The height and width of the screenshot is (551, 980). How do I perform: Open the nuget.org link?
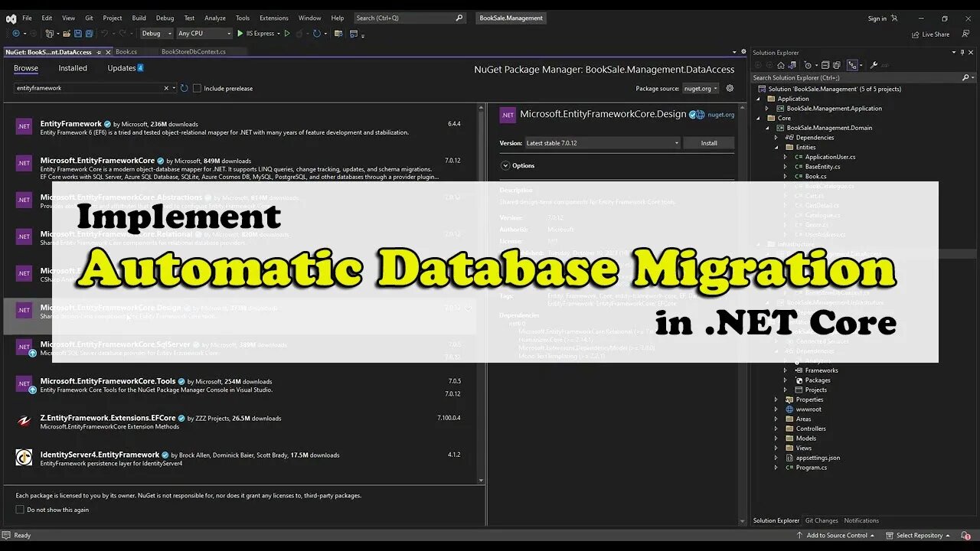[x=721, y=115]
